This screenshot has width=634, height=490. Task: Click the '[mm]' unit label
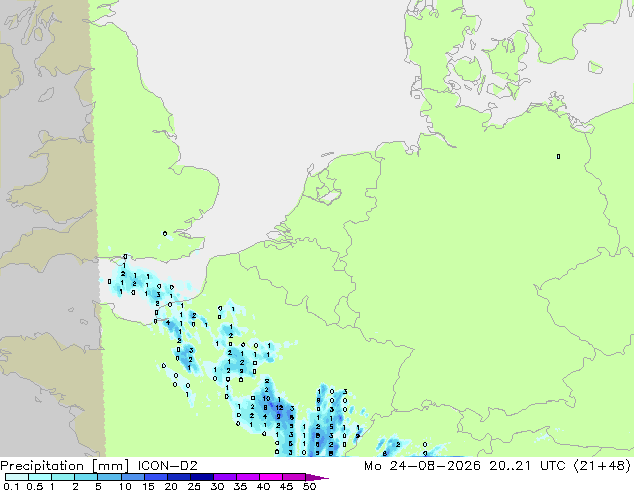pos(110,466)
